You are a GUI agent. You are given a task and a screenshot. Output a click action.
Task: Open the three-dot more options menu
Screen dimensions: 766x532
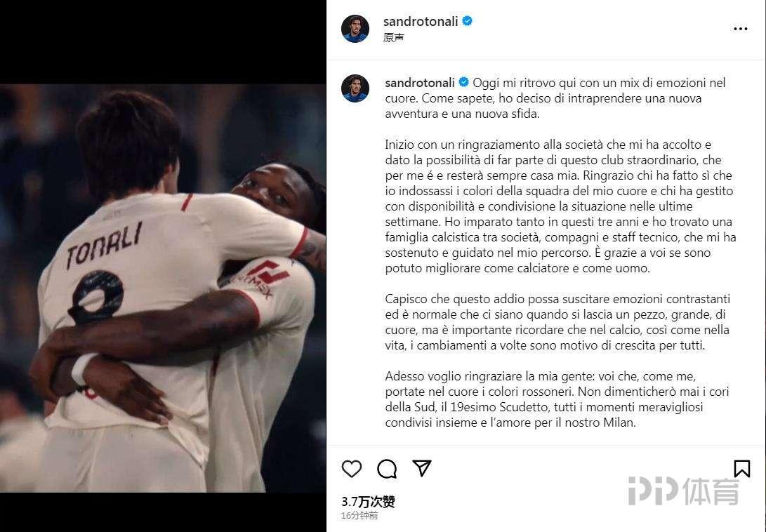tap(741, 29)
